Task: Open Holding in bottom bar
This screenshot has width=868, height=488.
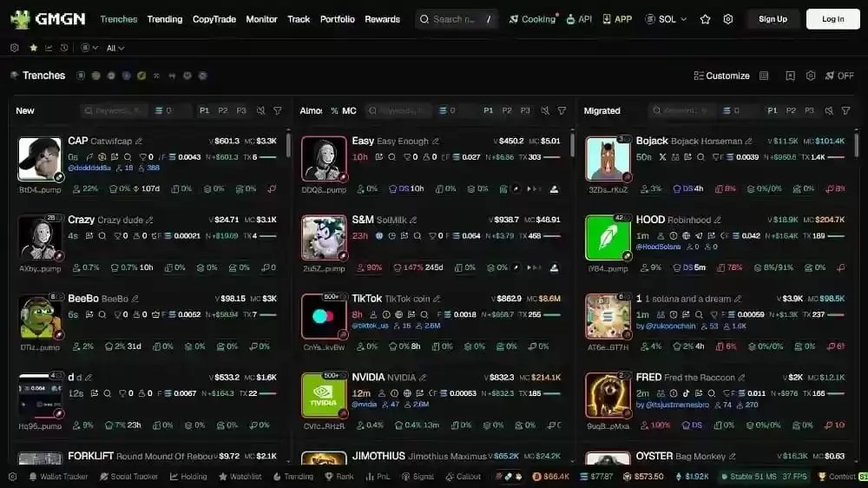Action: tap(188, 477)
